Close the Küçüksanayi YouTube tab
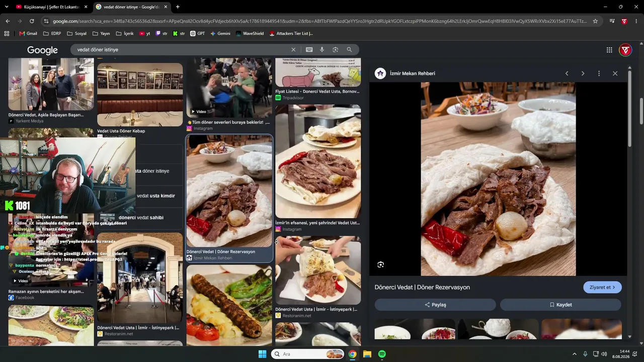 coord(86,7)
